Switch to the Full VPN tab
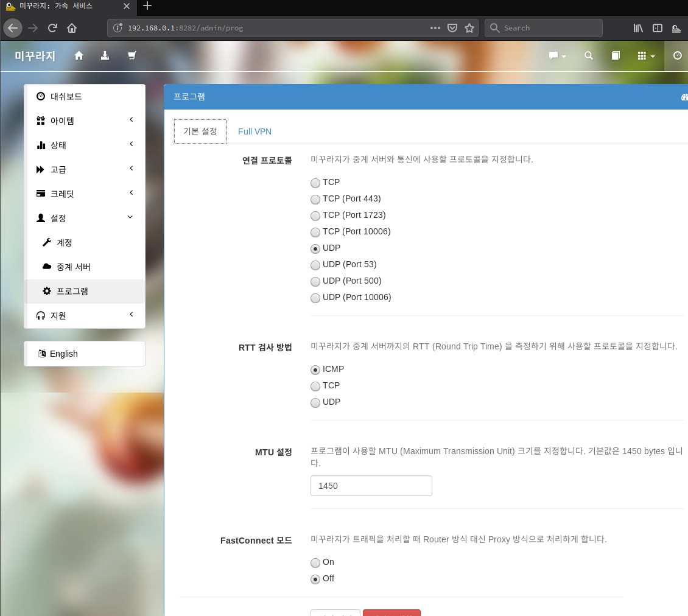This screenshot has width=688, height=616. click(x=254, y=131)
